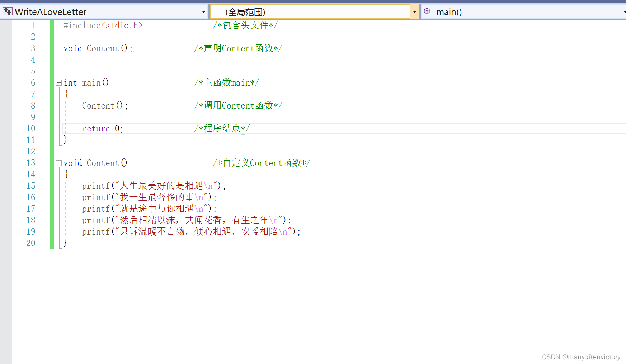Viewport: 626px width, 364px height.
Task: Click line number 10 in margin
Action: tap(31, 129)
